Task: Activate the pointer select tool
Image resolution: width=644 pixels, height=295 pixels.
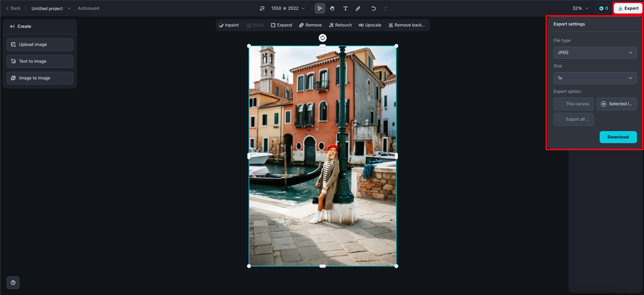Action: (320, 9)
